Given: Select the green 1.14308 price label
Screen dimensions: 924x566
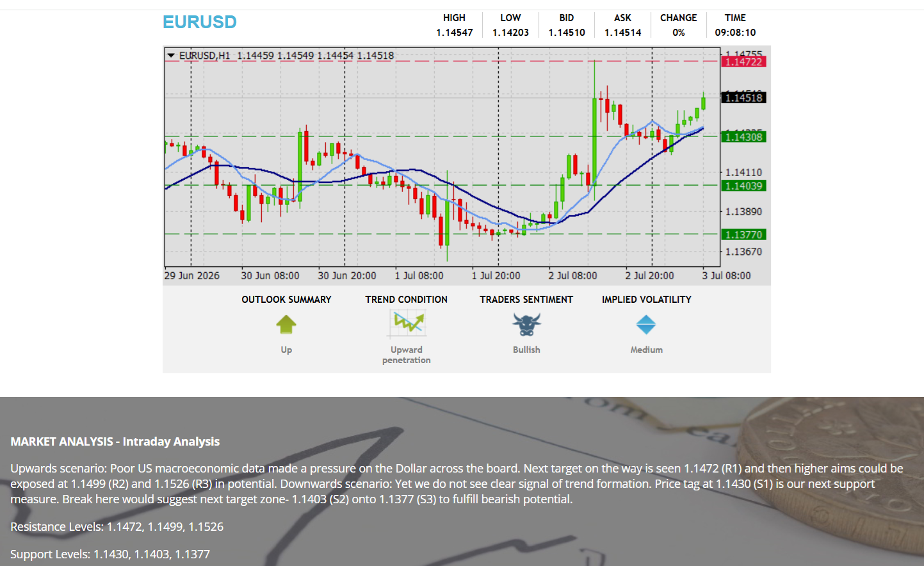Looking at the screenshot, I should (x=743, y=137).
